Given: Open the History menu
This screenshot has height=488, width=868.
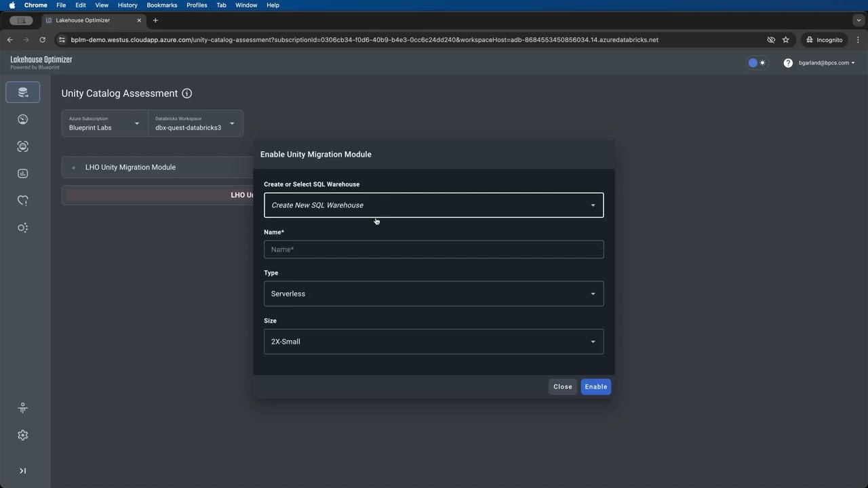Looking at the screenshot, I should pos(127,5).
